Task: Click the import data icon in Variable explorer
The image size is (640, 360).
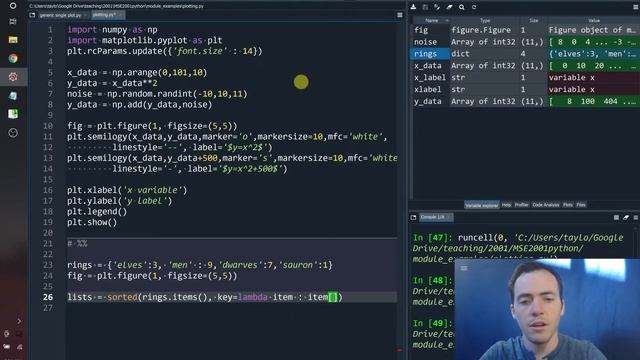Action: click(413, 7)
